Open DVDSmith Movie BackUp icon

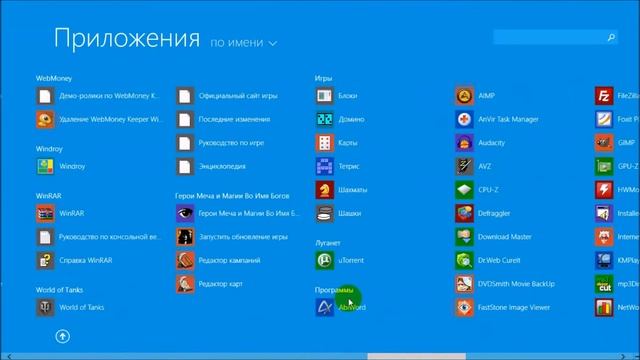(x=464, y=284)
